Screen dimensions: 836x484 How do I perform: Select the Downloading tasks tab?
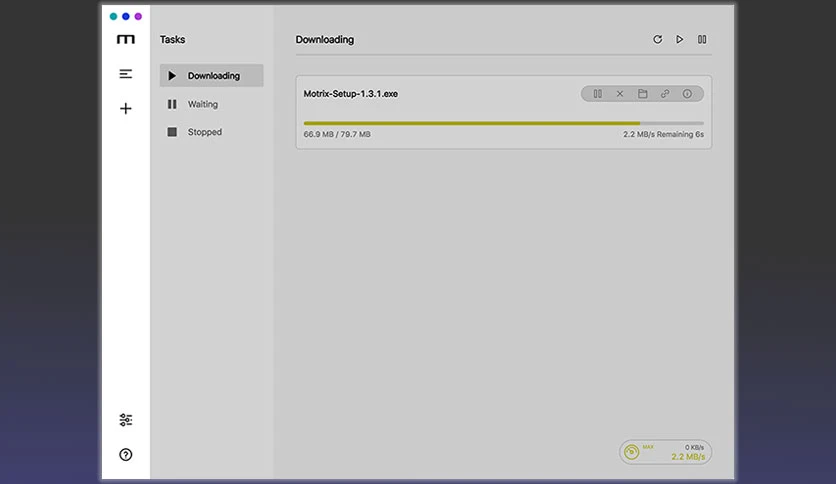(x=212, y=76)
